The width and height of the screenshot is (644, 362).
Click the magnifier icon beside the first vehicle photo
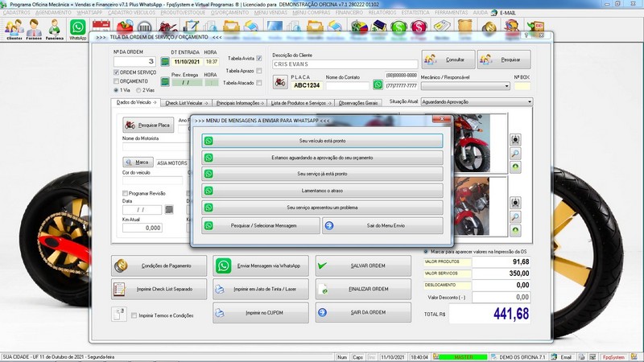tap(514, 152)
